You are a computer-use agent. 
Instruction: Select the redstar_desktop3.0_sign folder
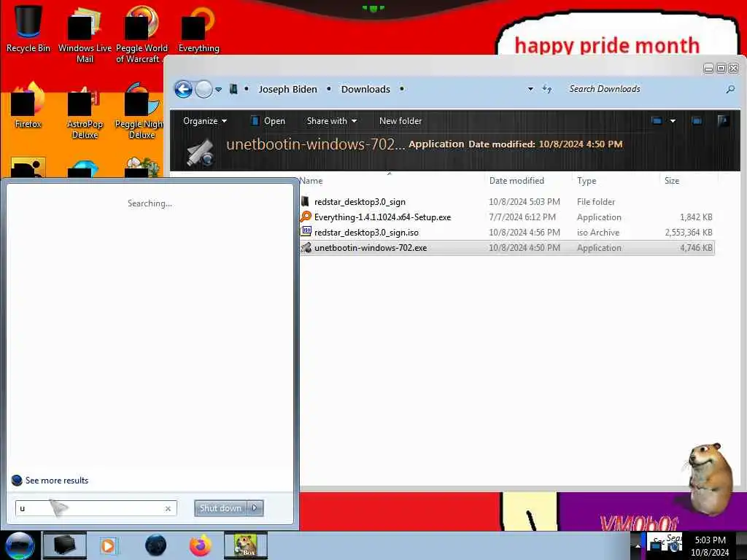(x=360, y=202)
